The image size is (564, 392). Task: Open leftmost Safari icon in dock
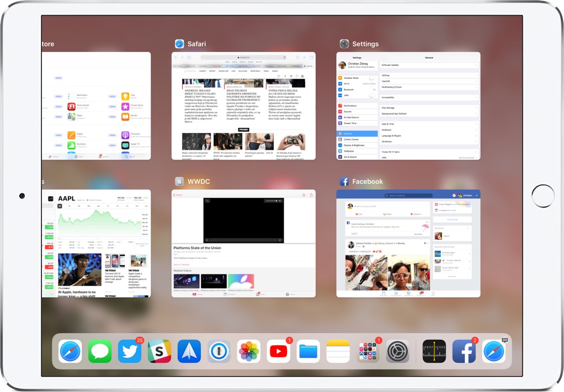[70, 351]
